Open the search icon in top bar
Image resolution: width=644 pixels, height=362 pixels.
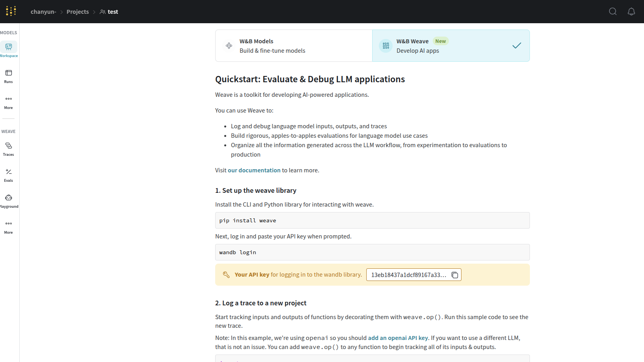pyautogui.click(x=613, y=11)
